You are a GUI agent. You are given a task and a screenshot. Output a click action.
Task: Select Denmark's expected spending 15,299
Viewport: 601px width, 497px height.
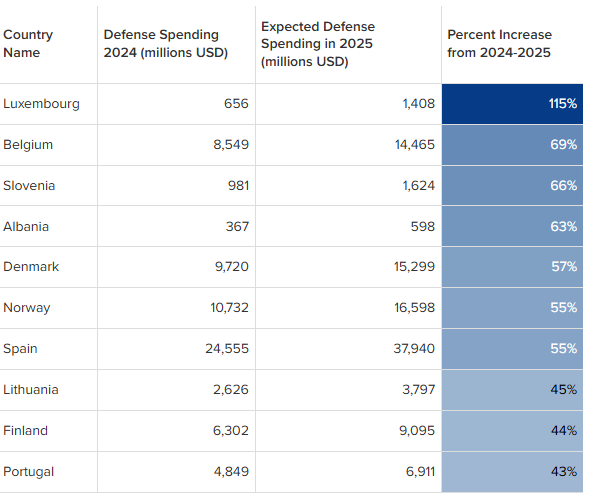[x=414, y=267]
